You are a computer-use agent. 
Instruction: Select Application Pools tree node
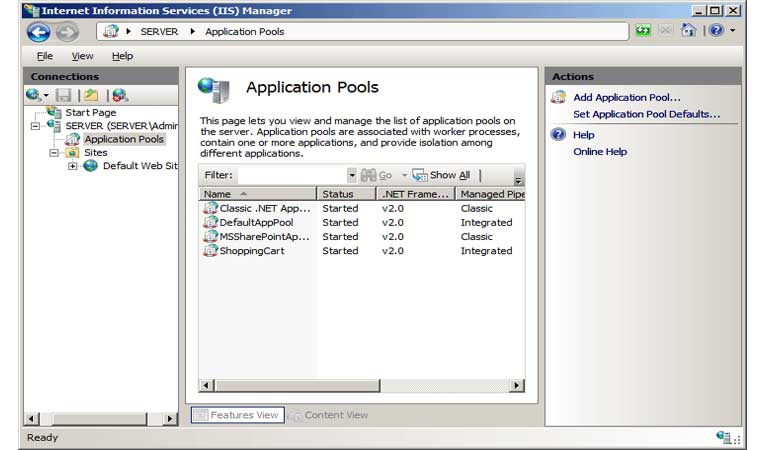(x=124, y=139)
